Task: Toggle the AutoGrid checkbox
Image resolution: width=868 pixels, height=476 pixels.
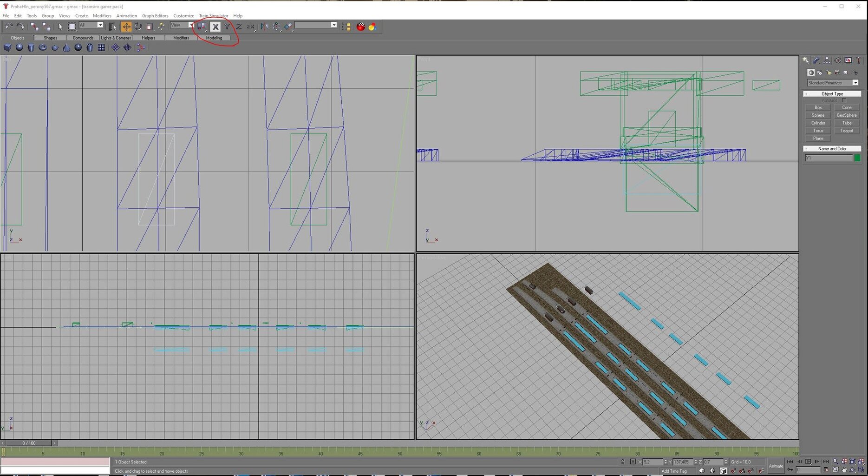Action: click(x=844, y=100)
